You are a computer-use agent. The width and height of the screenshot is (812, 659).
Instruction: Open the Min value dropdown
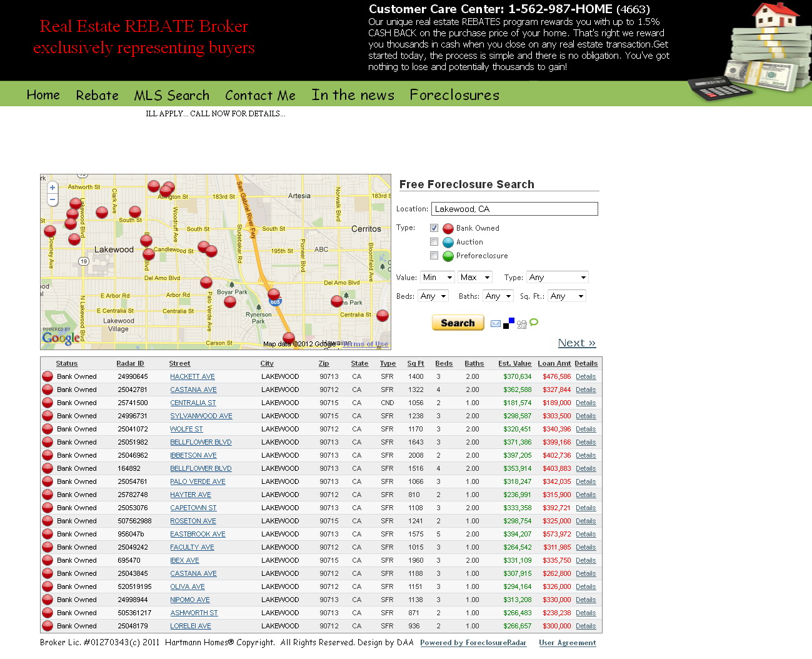click(x=438, y=278)
